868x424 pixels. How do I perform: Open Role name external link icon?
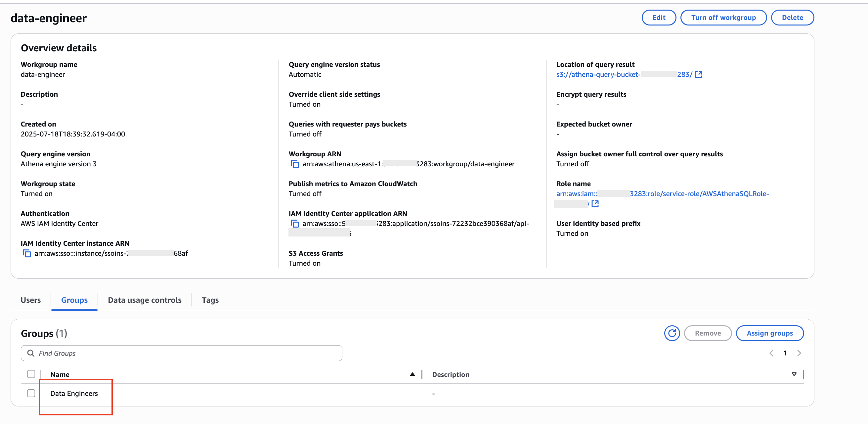tap(595, 204)
